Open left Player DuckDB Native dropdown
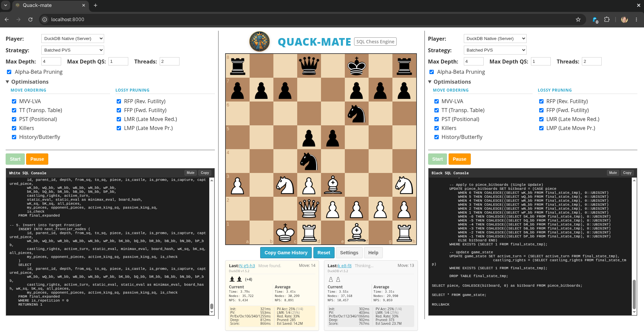 73,39
